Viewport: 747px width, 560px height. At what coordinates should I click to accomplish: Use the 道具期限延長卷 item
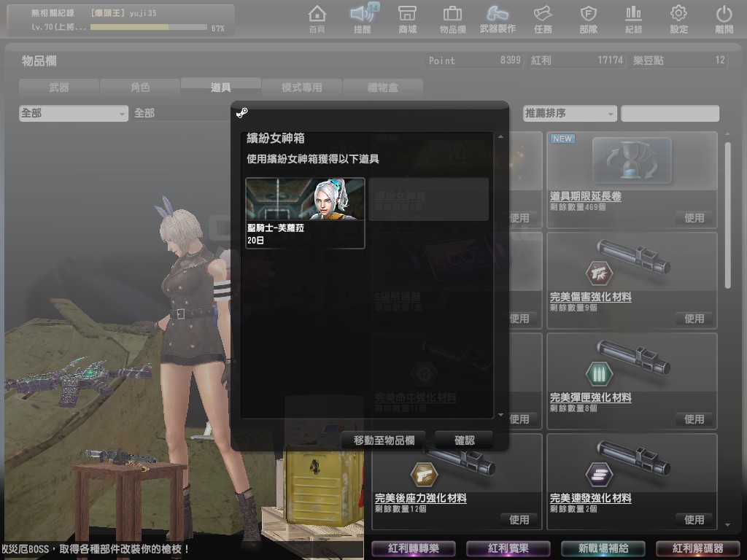pos(694,218)
